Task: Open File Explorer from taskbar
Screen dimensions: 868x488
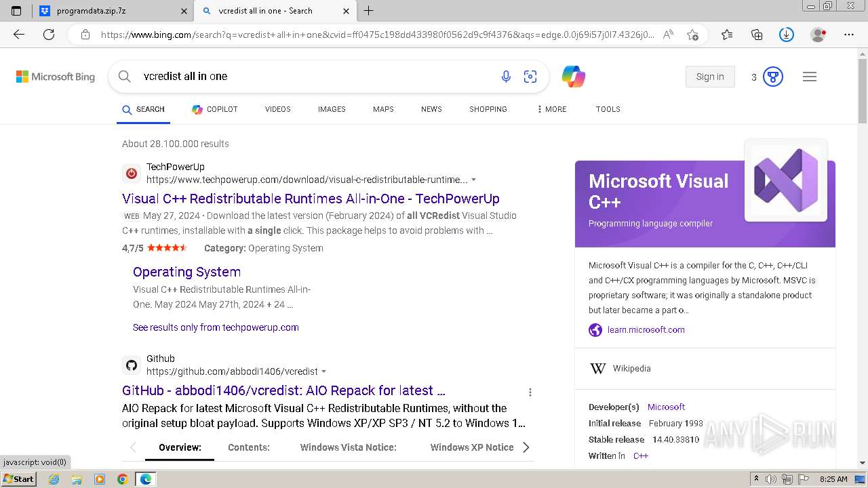Action: click(x=77, y=479)
